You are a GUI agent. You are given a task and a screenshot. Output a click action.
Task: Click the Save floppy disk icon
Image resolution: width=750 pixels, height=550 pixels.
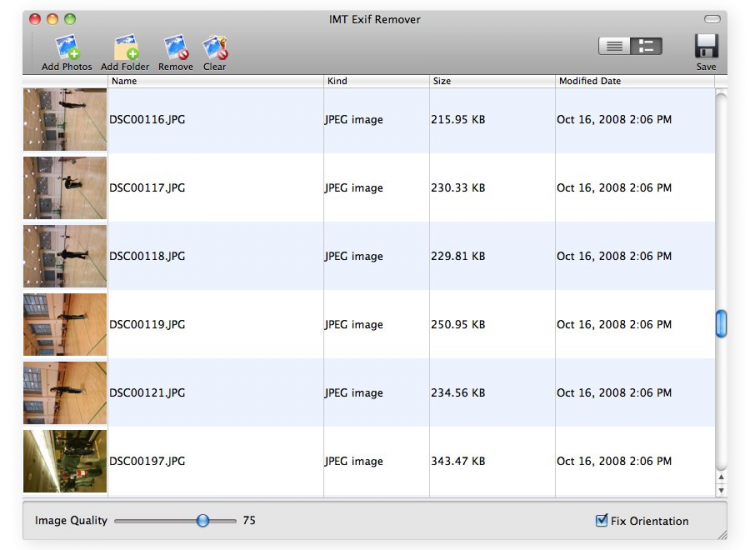(706, 46)
